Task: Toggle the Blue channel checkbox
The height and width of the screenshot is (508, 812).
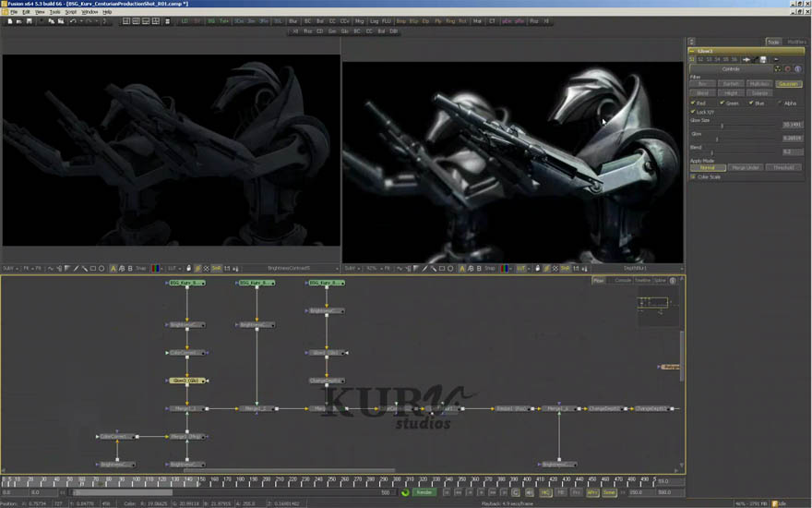Action: tap(751, 103)
